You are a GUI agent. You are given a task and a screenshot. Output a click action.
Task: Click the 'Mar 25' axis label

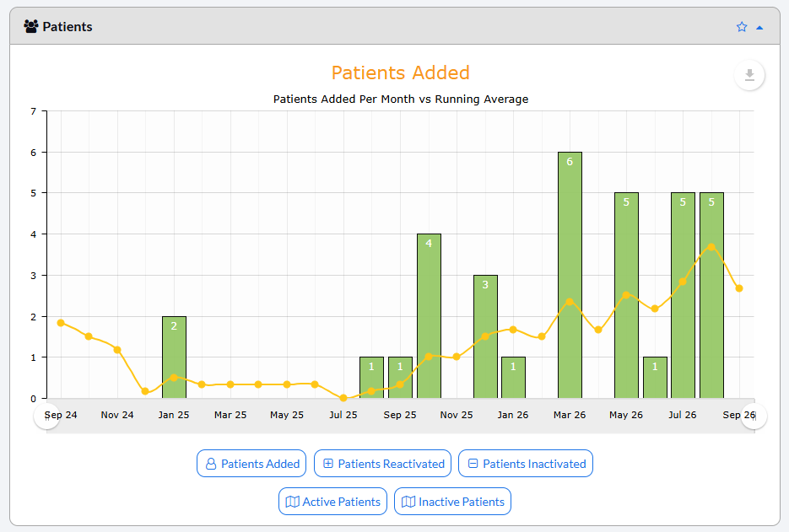pos(230,415)
